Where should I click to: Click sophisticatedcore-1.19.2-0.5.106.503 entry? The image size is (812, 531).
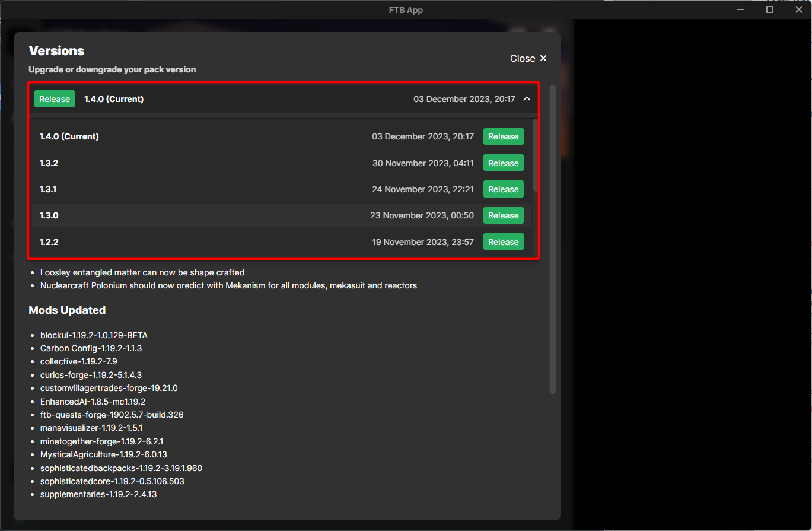pos(112,481)
